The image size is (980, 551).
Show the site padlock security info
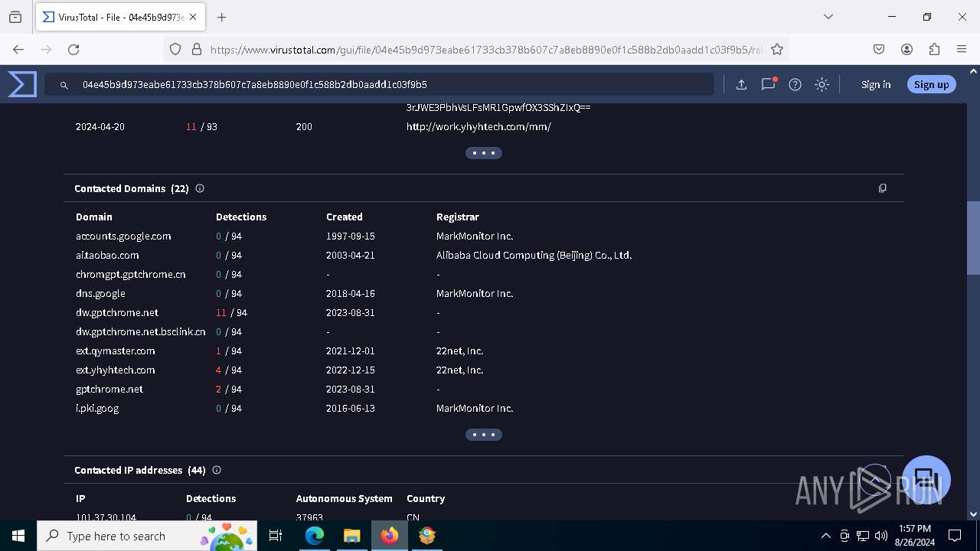pos(196,49)
